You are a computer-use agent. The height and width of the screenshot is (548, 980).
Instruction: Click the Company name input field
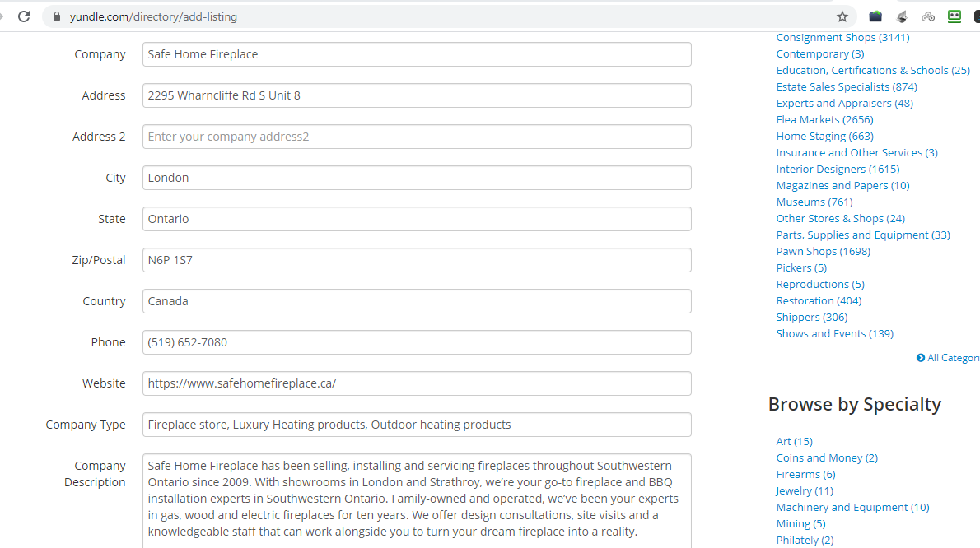[x=417, y=54]
